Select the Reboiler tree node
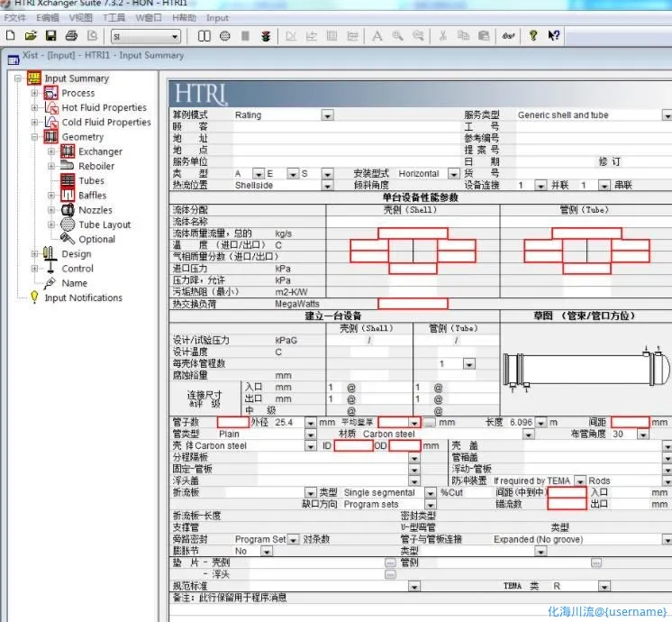The image size is (672, 622). coord(96,166)
